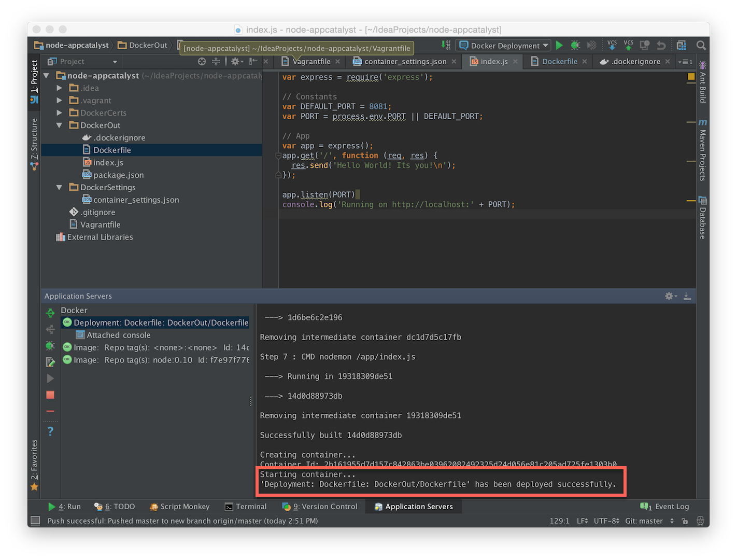The height and width of the screenshot is (560, 737).
Task: Click the green Connect icon in Application Servers
Action: [50, 313]
